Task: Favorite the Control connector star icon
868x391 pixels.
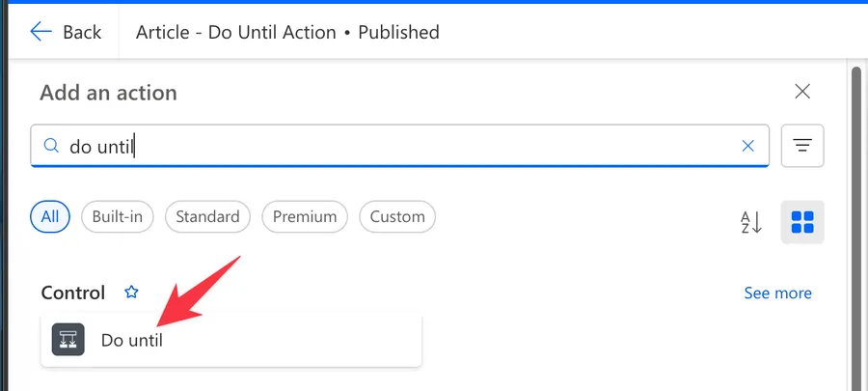Action: tap(132, 292)
